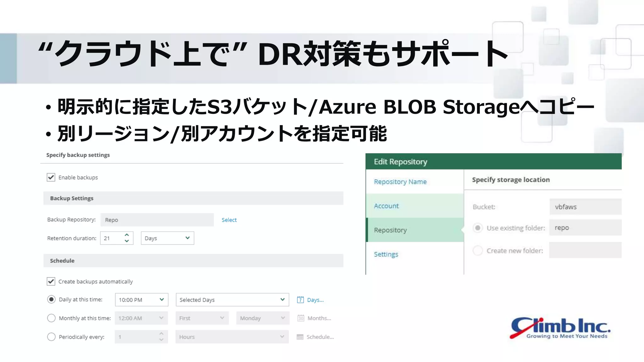Toggle the Enable backups checkbox
This screenshot has height=362, width=644.
pos(51,177)
